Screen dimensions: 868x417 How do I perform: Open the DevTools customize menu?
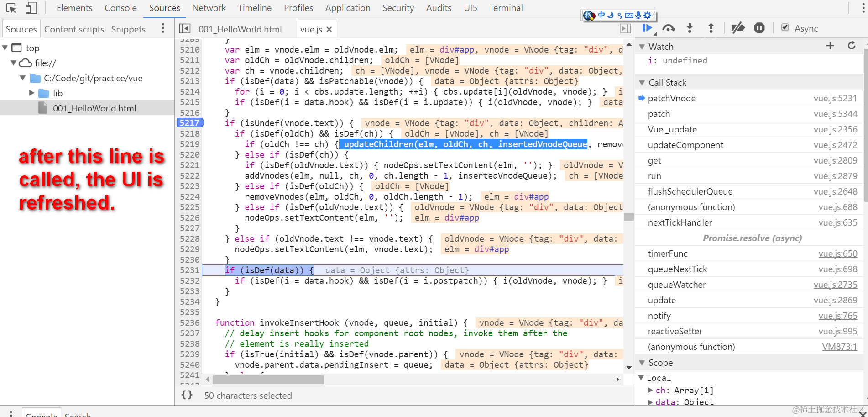862,8
